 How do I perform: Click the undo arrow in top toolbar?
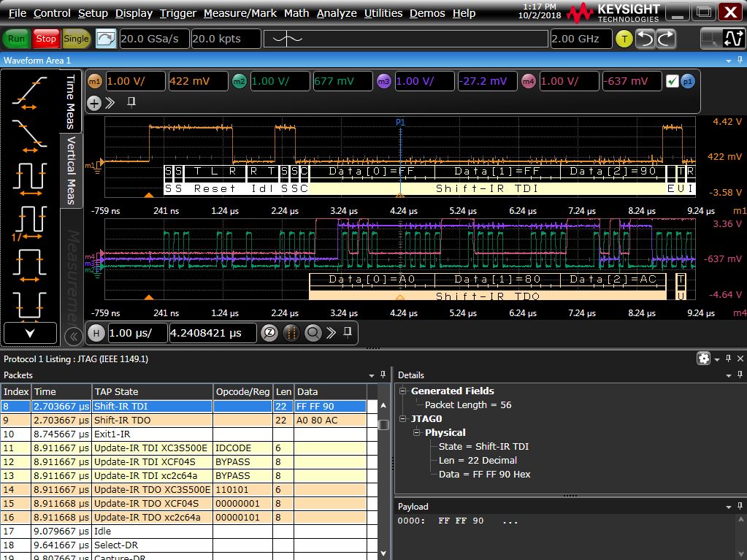(645, 39)
